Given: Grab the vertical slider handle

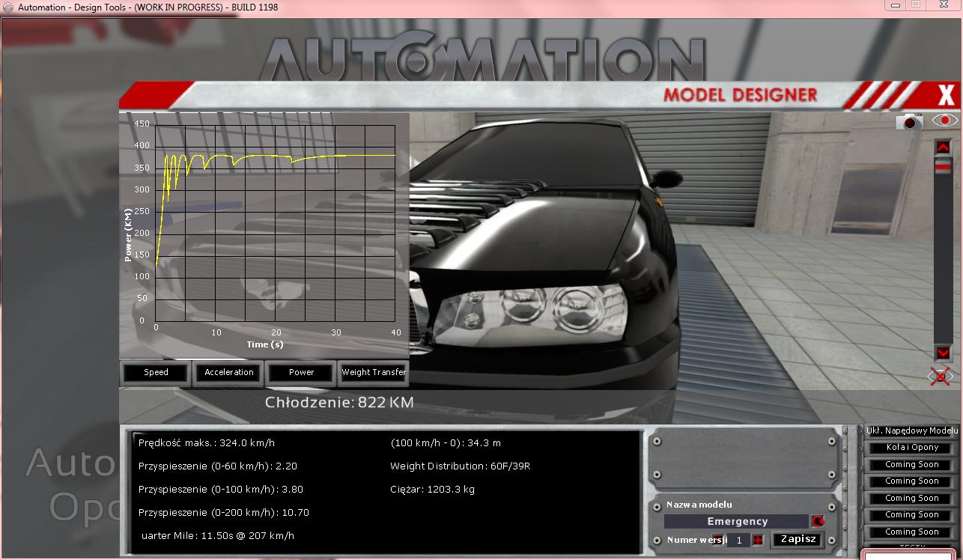Looking at the screenshot, I should (x=943, y=166).
